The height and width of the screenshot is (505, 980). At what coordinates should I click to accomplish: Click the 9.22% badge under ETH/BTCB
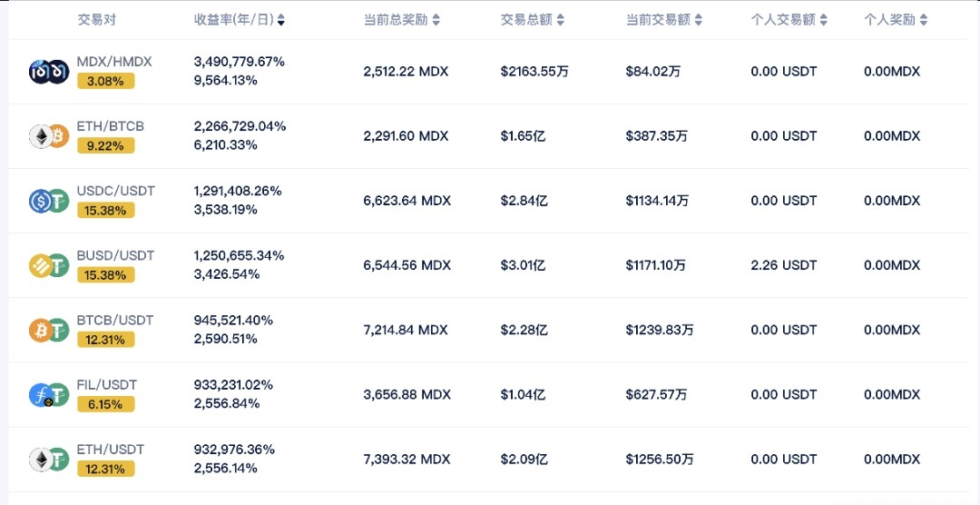point(105,146)
